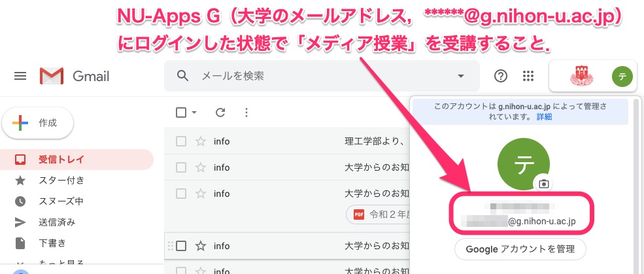Open the 受信トレイ inbox folder
This screenshot has height=274, width=644.
click(x=76, y=160)
